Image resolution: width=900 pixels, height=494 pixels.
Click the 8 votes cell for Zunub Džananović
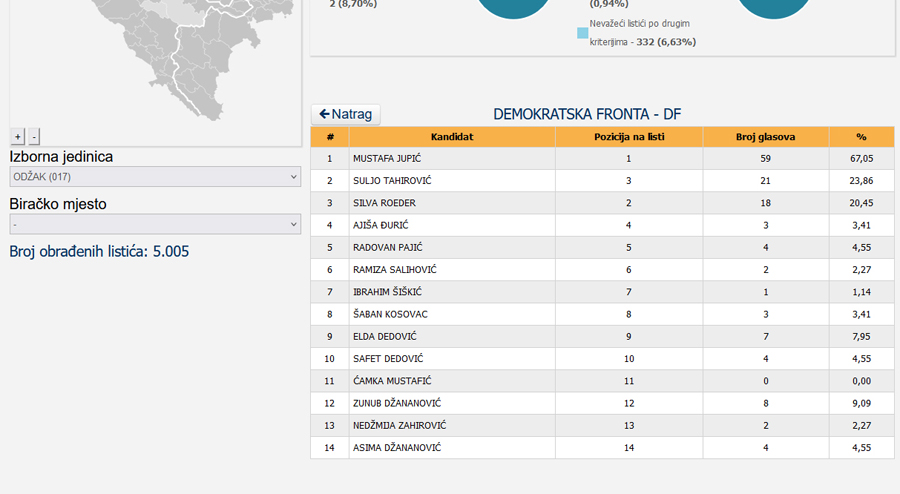[x=766, y=403]
